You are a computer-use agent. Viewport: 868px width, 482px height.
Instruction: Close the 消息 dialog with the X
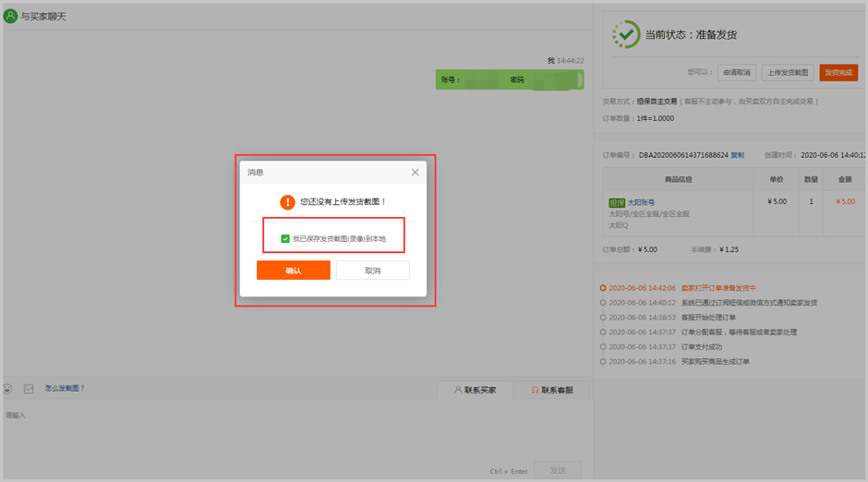416,172
